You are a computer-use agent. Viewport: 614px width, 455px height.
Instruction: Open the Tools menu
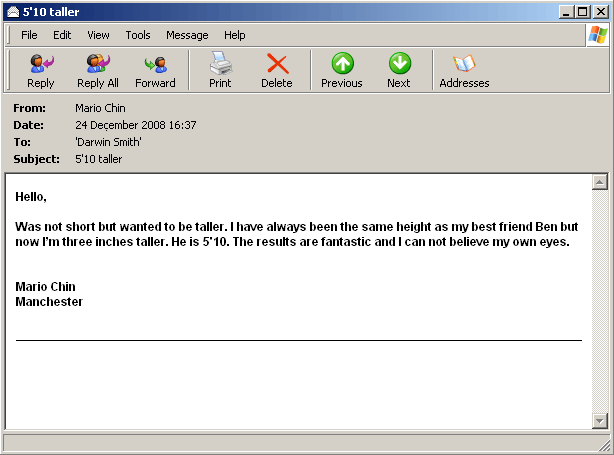(x=138, y=35)
